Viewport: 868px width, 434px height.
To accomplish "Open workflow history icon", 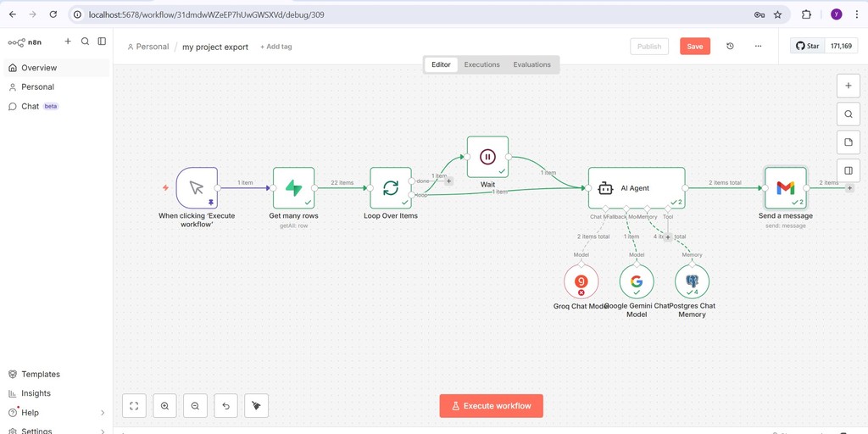I will (x=730, y=47).
